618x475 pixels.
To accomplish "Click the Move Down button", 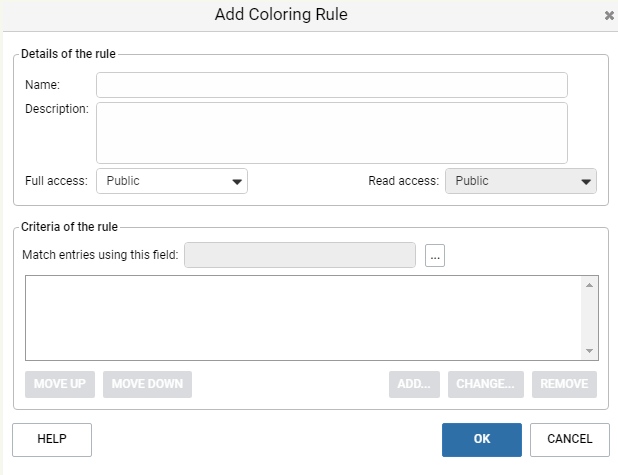I will pos(147,384).
